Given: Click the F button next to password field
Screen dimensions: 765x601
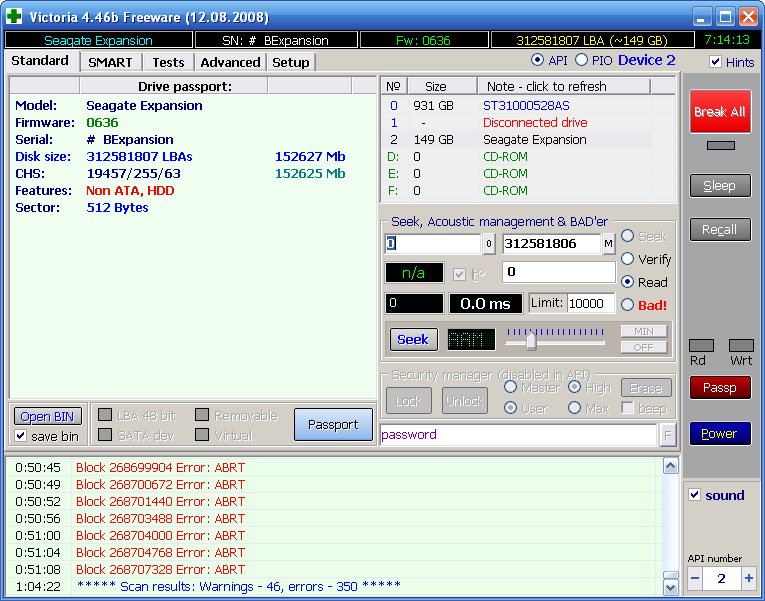Looking at the screenshot, I should pos(668,435).
